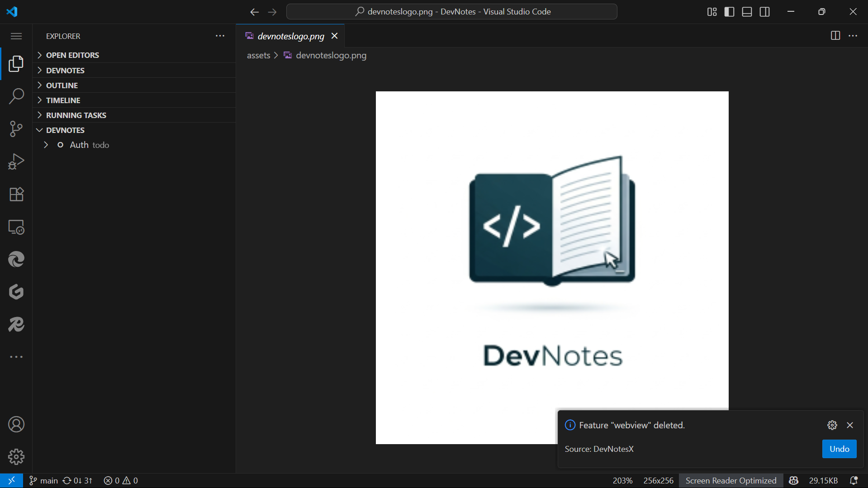
Task: Toggle the Secondary Side Bar visibility
Action: click(x=764, y=12)
